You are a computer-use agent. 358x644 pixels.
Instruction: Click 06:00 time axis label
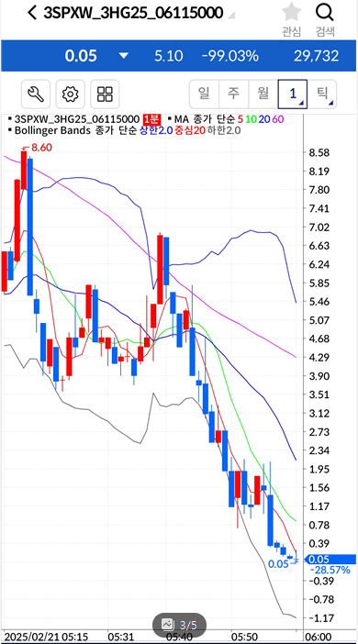[319, 636]
